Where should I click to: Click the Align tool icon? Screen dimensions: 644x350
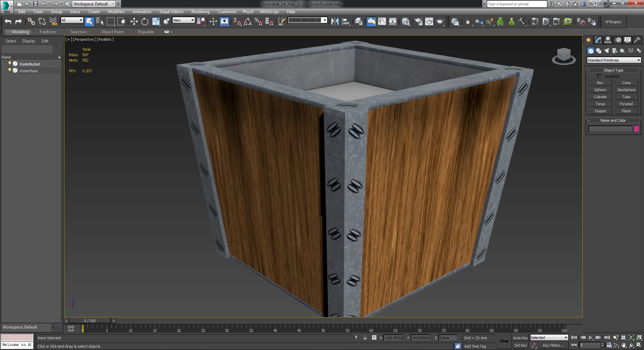(346, 22)
